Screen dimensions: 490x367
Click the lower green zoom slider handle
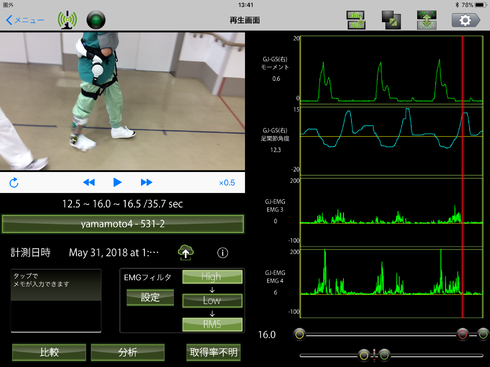click(384, 355)
